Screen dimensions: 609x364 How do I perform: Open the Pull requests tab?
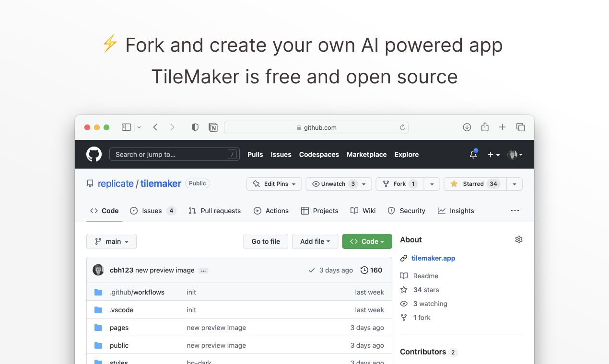215,211
